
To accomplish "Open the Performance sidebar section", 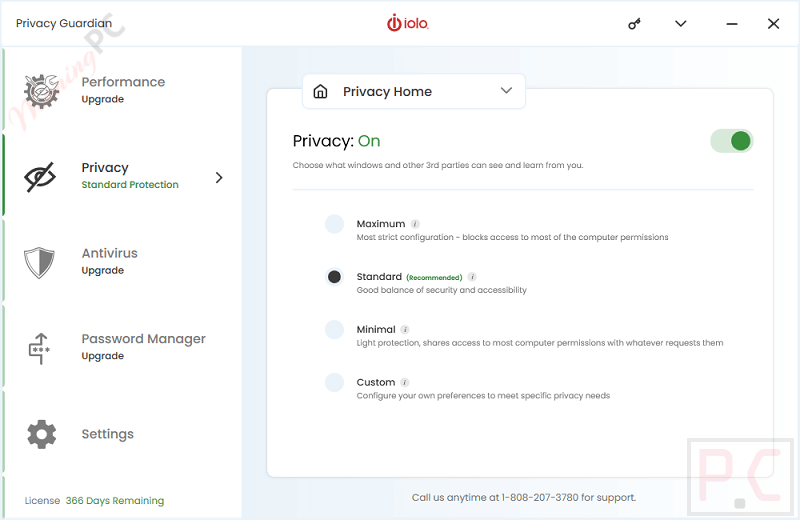I will pos(122,91).
